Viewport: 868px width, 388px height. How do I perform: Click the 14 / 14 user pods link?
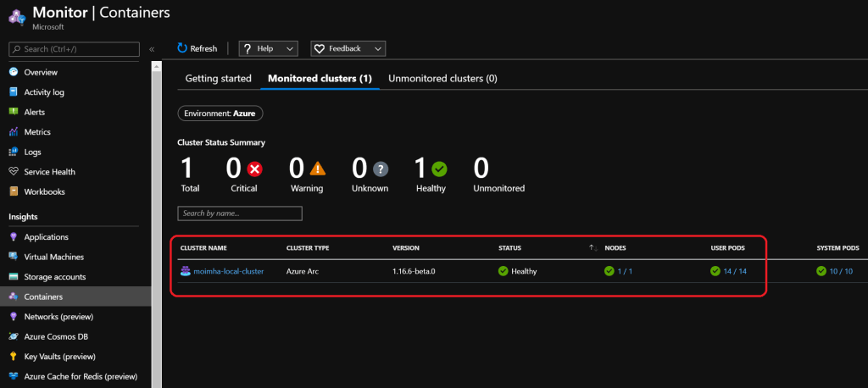pos(735,272)
